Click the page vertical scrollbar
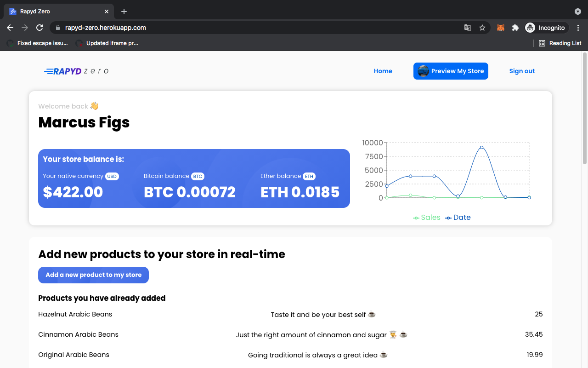 click(x=585, y=109)
